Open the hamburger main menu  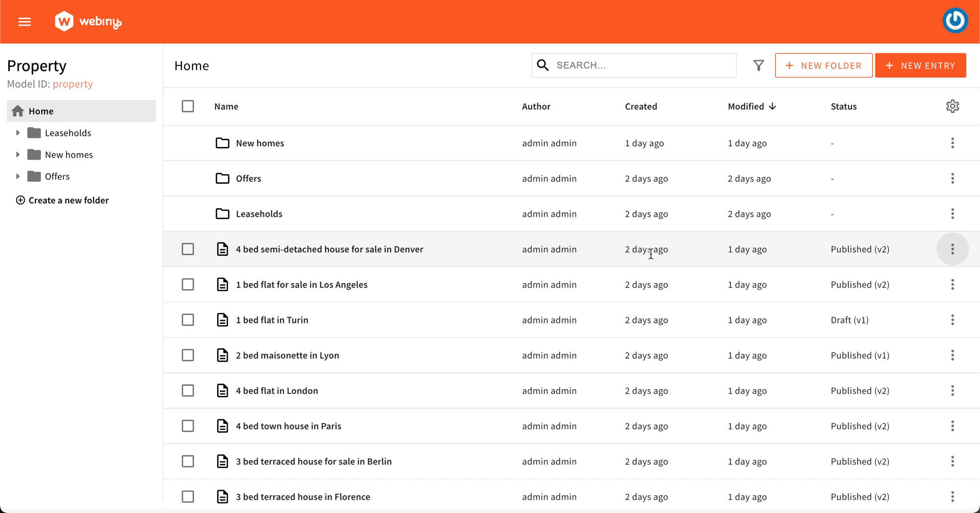pyautogui.click(x=24, y=22)
